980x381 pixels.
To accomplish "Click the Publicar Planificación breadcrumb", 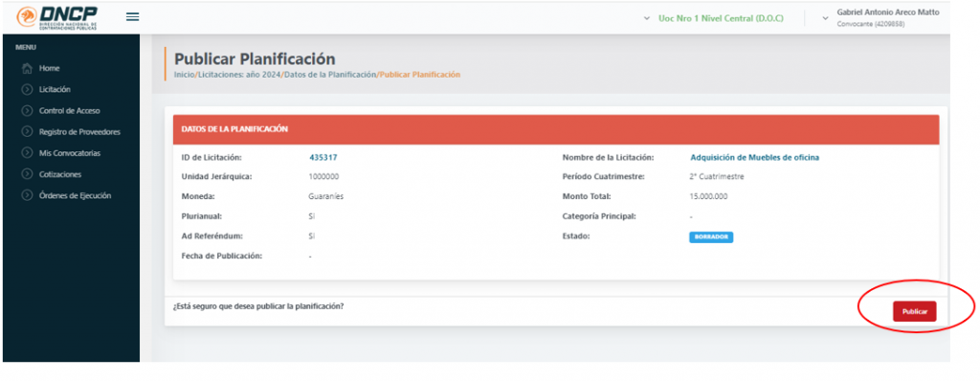I will pos(420,75).
